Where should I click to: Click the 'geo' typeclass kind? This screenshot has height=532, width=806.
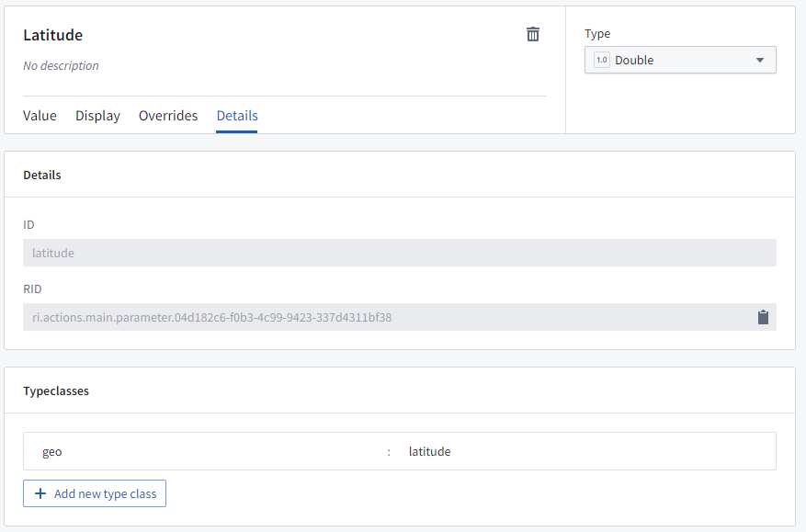point(51,452)
